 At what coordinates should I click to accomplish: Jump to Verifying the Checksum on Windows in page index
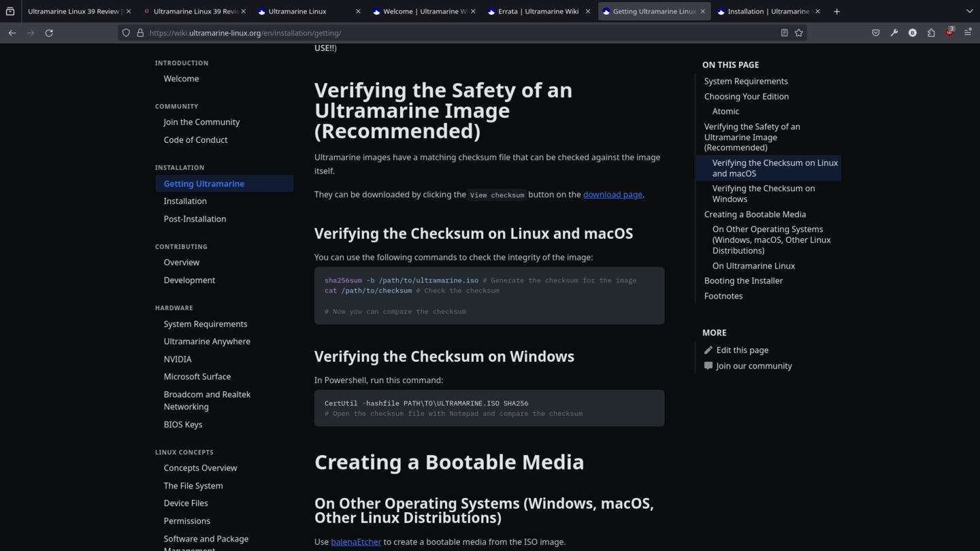pyautogui.click(x=764, y=194)
